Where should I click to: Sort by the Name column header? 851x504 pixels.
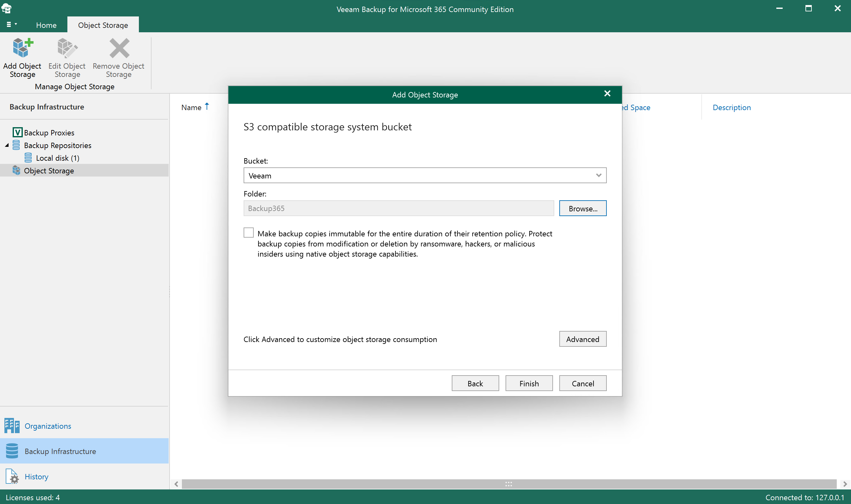(x=191, y=107)
